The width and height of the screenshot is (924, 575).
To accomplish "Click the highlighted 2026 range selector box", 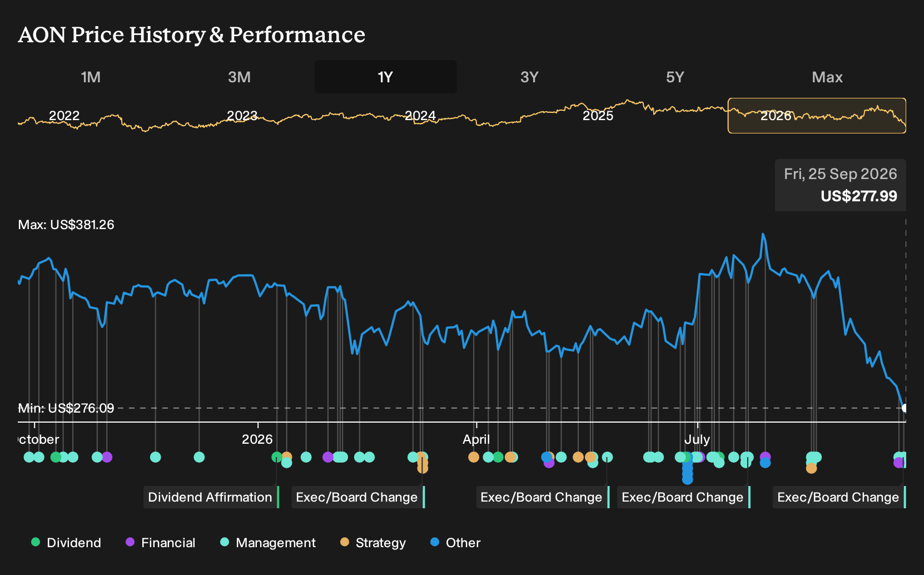I will click(x=817, y=116).
